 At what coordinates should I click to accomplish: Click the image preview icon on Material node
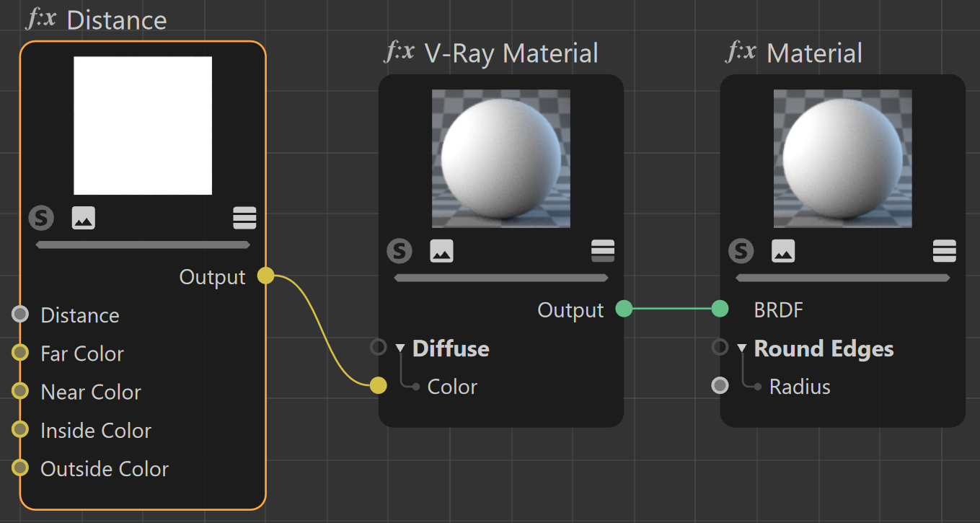pos(783,250)
